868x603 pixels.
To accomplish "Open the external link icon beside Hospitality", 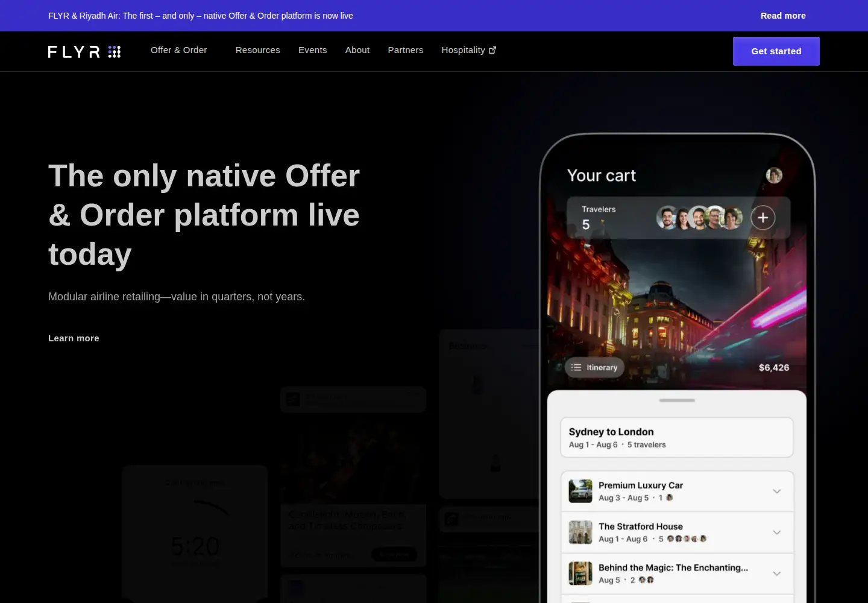I will (x=492, y=50).
